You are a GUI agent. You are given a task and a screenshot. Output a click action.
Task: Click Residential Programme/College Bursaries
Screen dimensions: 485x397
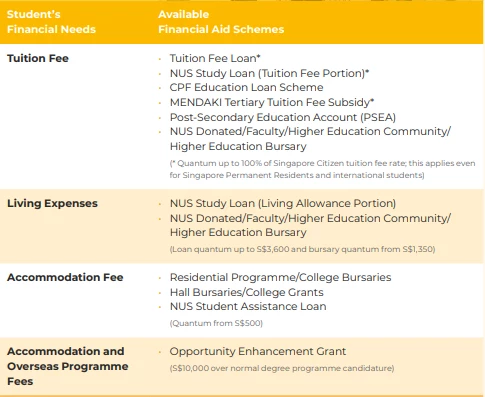(x=280, y=277)
